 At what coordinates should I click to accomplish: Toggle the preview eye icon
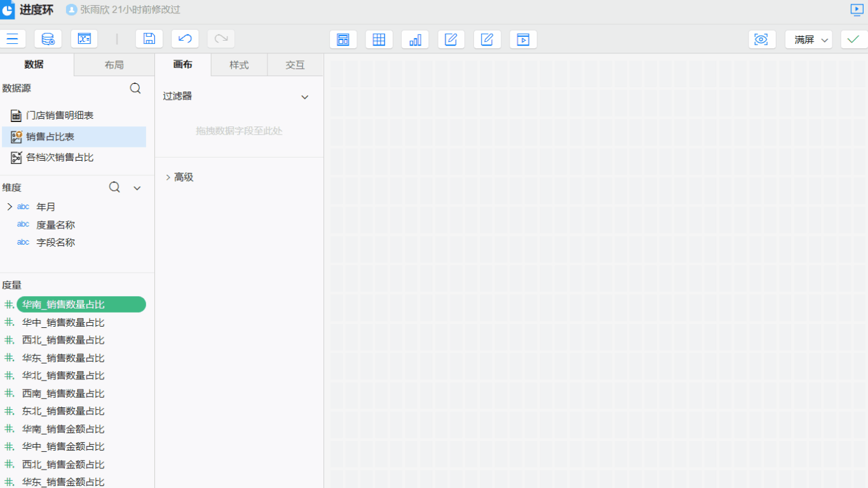761,40
